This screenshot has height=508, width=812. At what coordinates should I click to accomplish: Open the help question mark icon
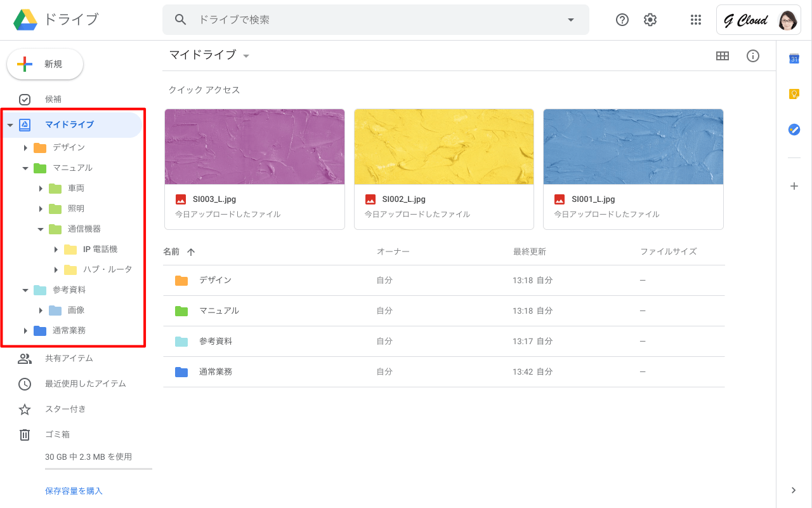coord(622,20)
